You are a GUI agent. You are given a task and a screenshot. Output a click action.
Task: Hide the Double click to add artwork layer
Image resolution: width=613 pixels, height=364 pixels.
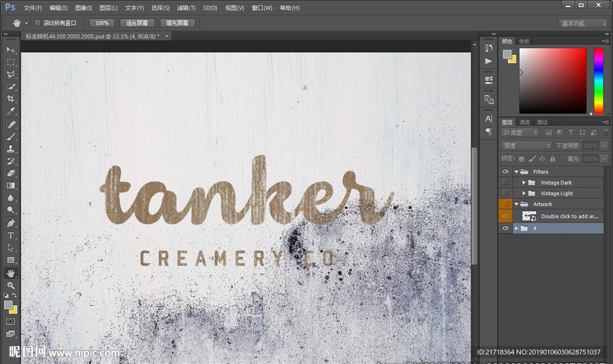click(505, 216)
